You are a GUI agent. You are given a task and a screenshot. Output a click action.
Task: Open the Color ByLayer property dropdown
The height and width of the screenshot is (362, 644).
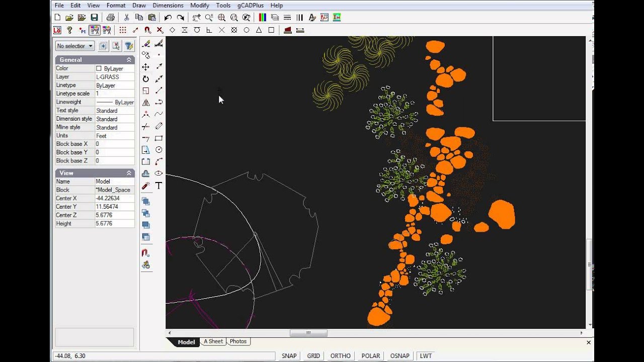[115, 68]
